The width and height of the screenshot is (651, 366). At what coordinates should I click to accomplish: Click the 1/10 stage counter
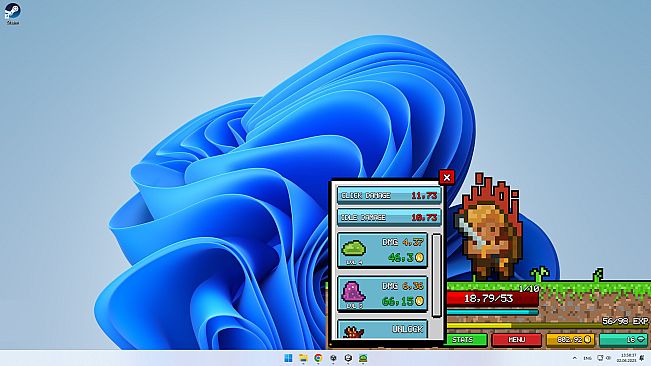coord(529,288)
